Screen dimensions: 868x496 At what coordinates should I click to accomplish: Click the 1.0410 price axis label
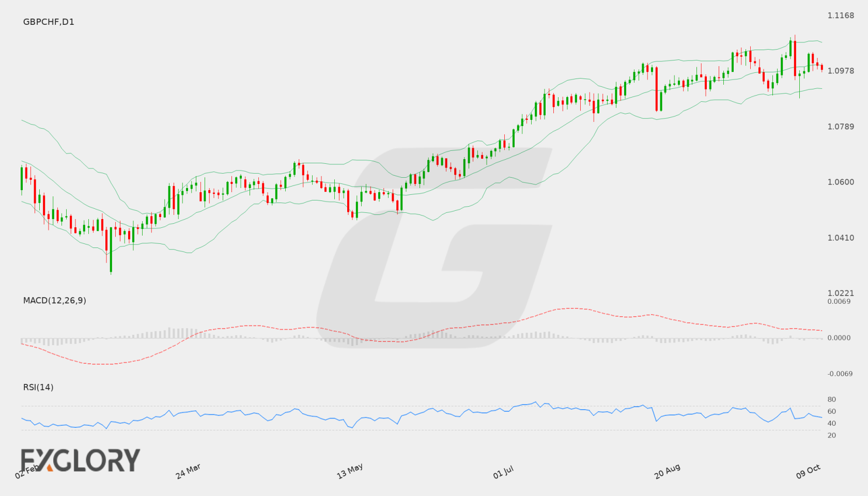click(841, 238)
